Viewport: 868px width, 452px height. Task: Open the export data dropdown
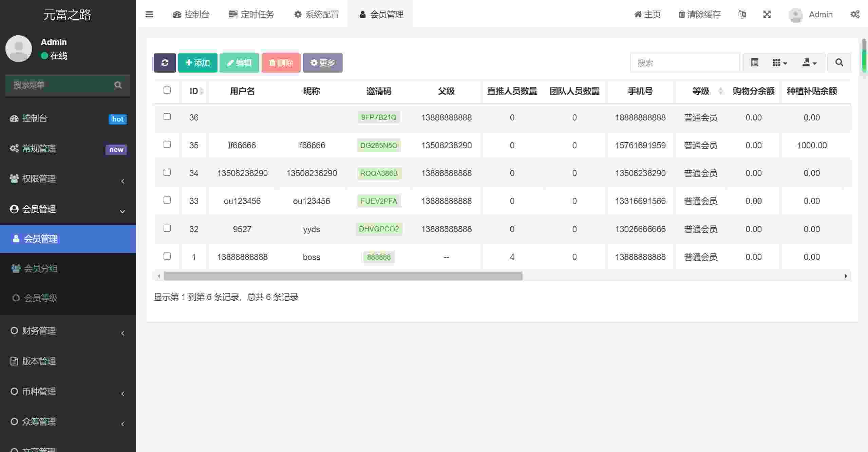pyautogui.click(x=809, y=62)
